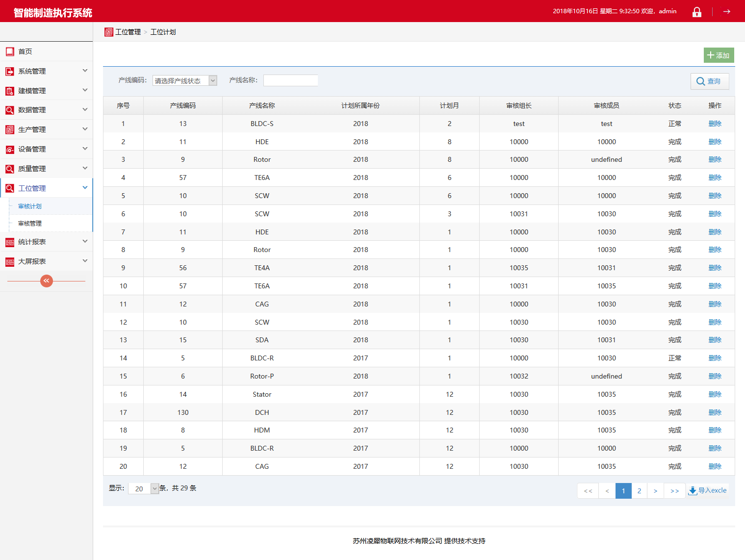Open the page size dropdown showing 20
This screenshot has height=560, width=745.
(x=143, y=488)
